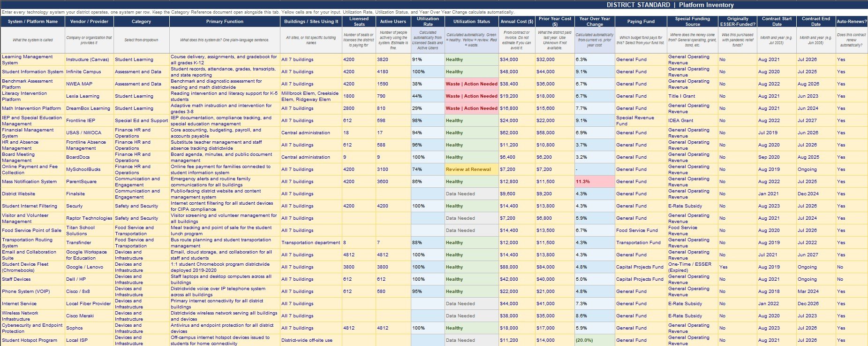The image size is (868, 346).
Task: Click the 'DISTRICT STANDARD | Platform Inventory' title
Action: (x=670, y=5)
